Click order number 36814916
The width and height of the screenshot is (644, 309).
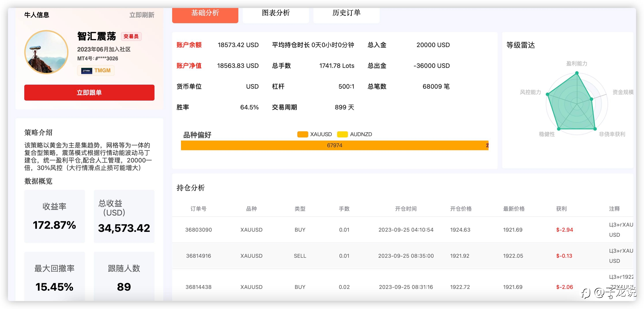point(198,256)
